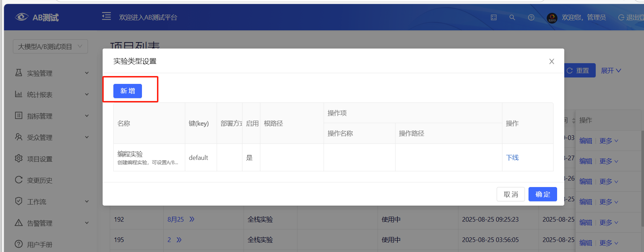Click the 编程实验 table row name cell
Image resolution: width=644 pixels, height=252 pixels.
[130, 154]
